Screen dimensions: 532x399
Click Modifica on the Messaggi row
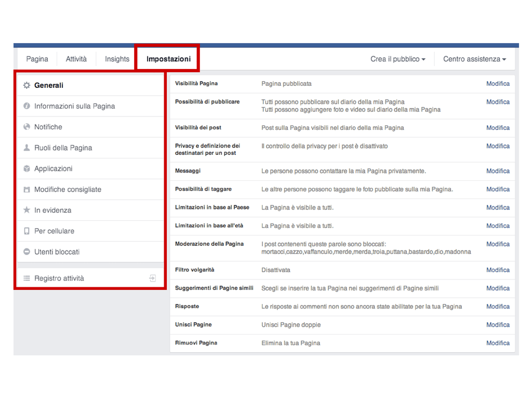pyautogui.click(x=498, y=170)
